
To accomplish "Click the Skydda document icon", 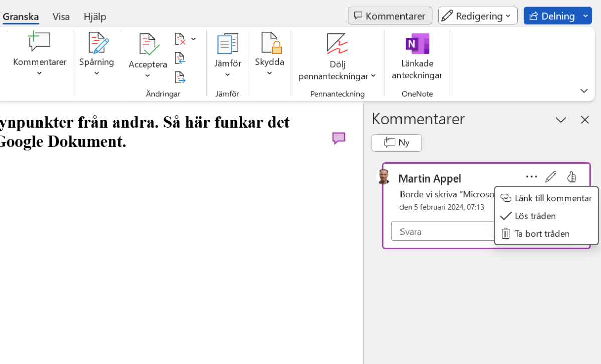I will pyautogui.click(x=270, y=44).
